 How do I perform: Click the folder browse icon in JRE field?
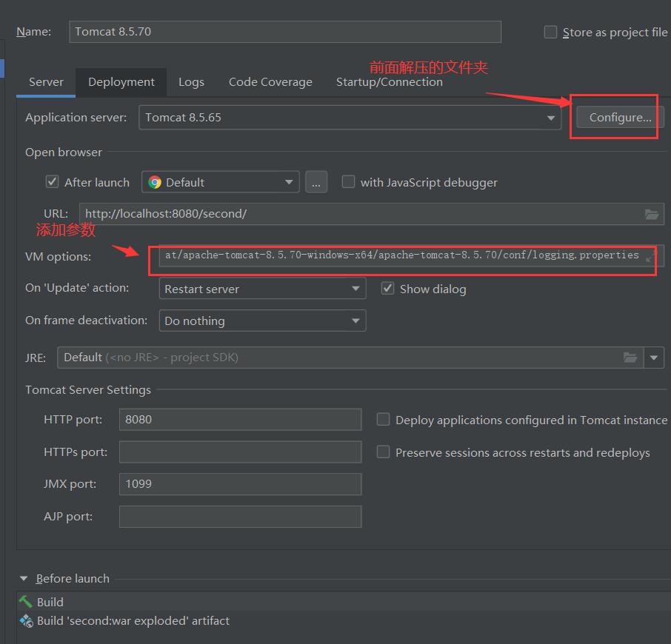click(630, 357)
